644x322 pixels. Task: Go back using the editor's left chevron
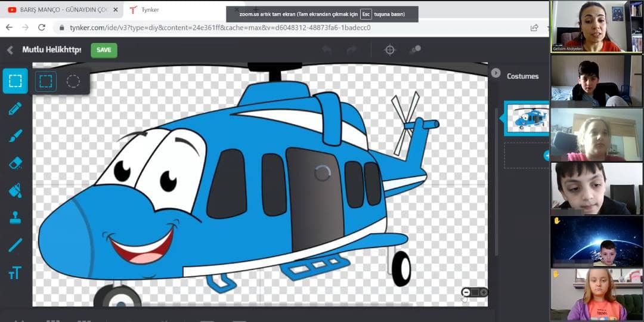tap(10, 50)
